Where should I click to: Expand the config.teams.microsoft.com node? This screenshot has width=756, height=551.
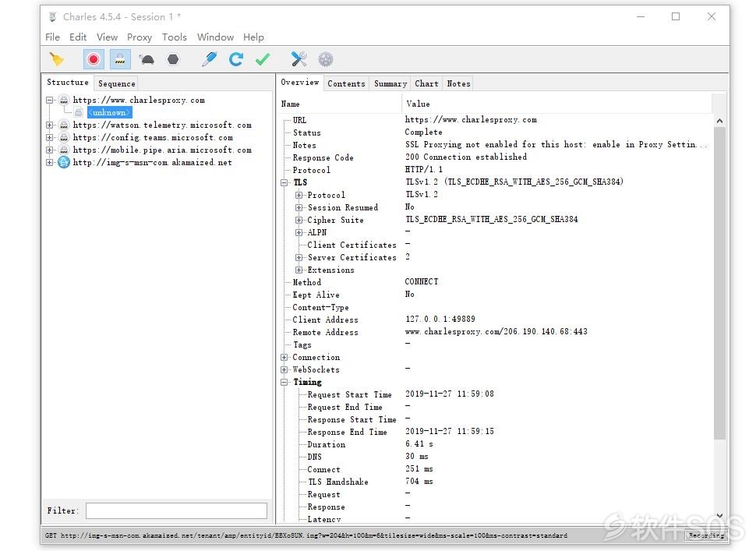pos(49,137)
